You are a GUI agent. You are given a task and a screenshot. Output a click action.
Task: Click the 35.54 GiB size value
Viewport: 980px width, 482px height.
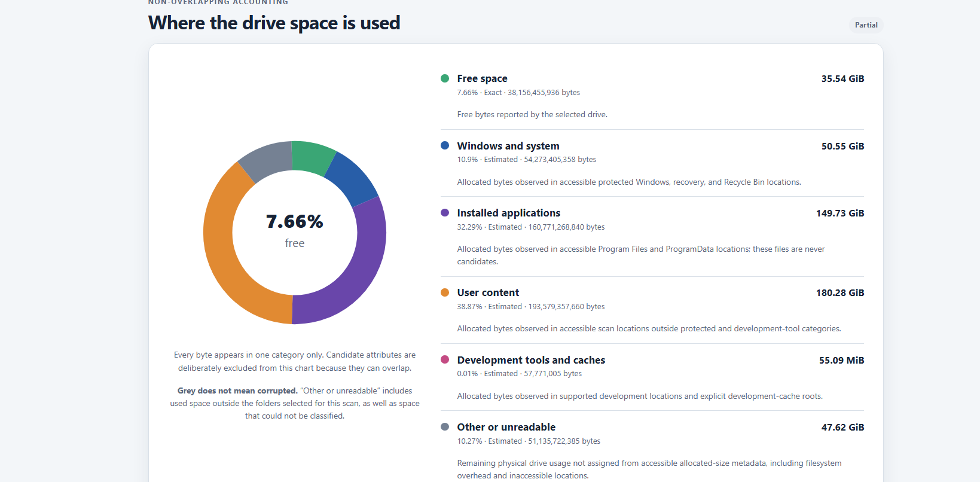(x=842, y=78)
